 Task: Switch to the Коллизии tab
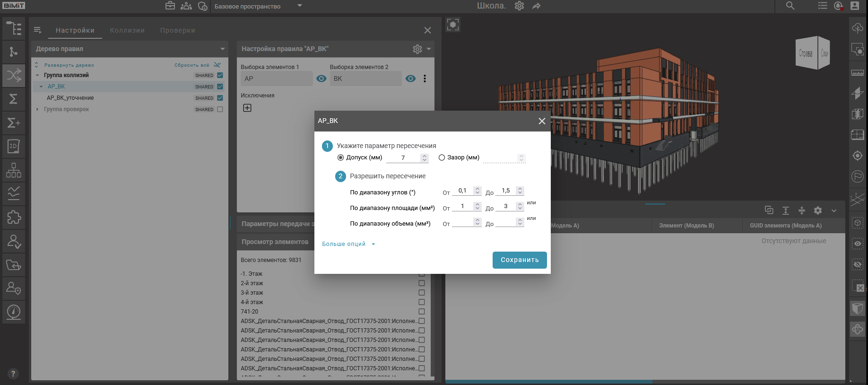(127, 30)
